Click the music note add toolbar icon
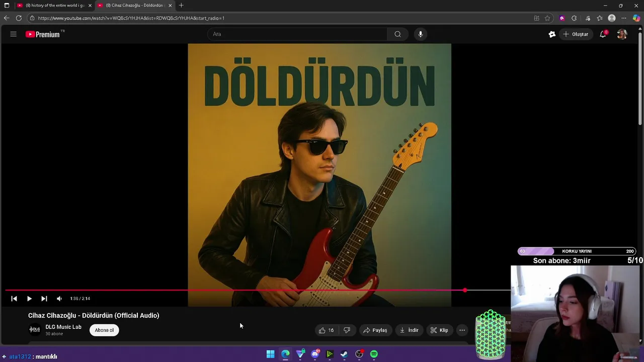This screenshot has height=362, width=644. pos(588,18)
